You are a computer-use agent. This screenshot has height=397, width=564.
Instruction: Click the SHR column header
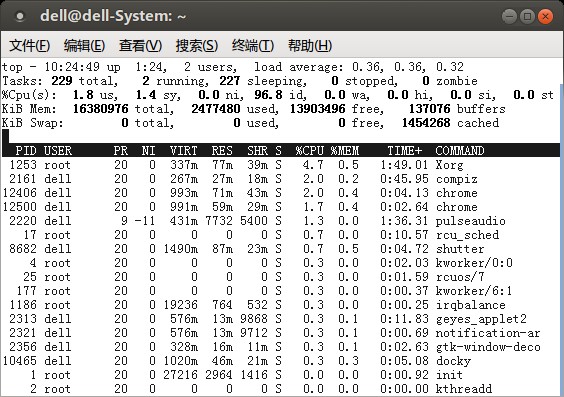[x=257, y=150]
